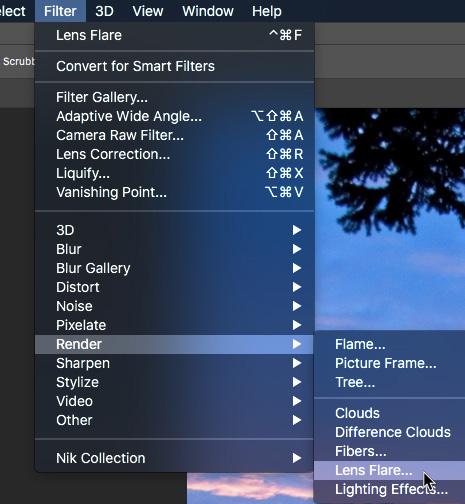Screen dimensions: 465x504
Task: Expand the Blur submenu
Action: [174, 249]
